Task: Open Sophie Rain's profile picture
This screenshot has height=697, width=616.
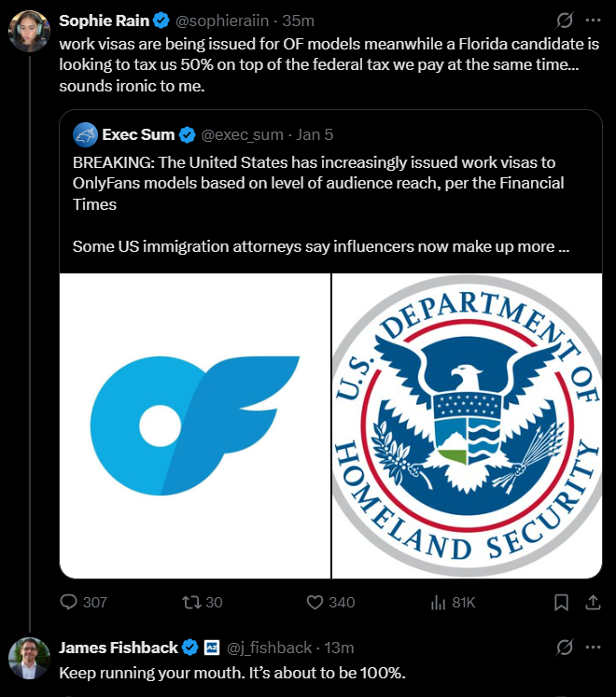Action: (29, 32)
